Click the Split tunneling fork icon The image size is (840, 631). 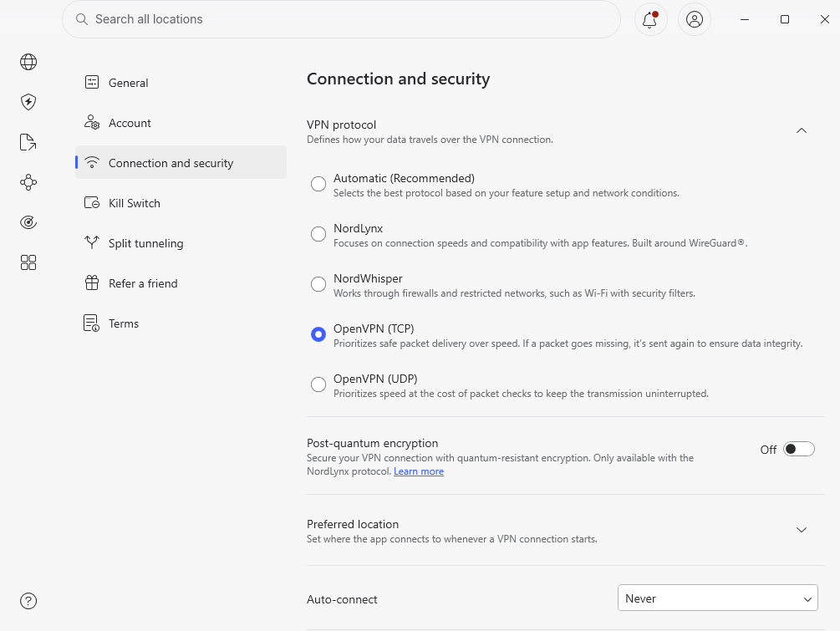92,242
